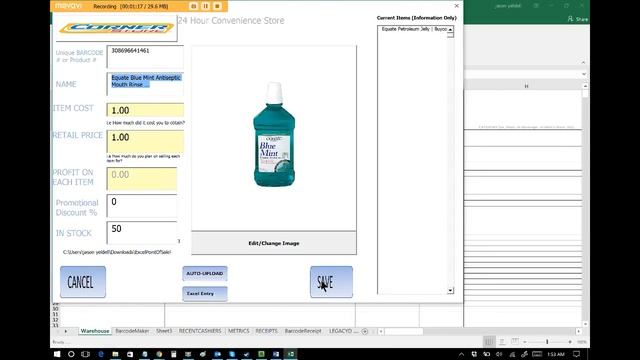
Task: Click Excel column H header
Action: pyautogui.click(x=527, y=86)
